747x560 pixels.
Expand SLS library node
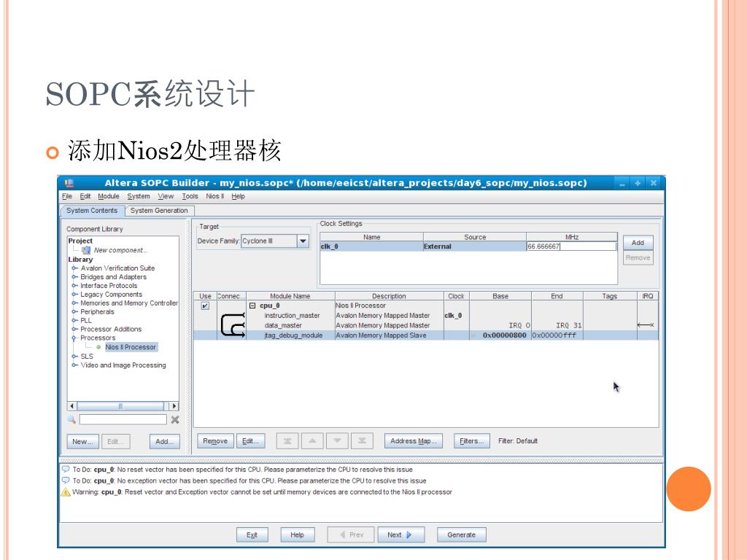click(74, 356)
